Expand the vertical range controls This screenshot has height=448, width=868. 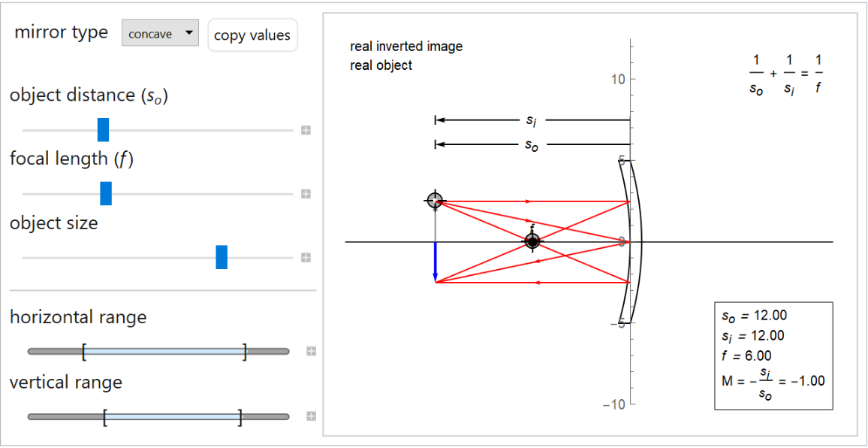[311, 416]
